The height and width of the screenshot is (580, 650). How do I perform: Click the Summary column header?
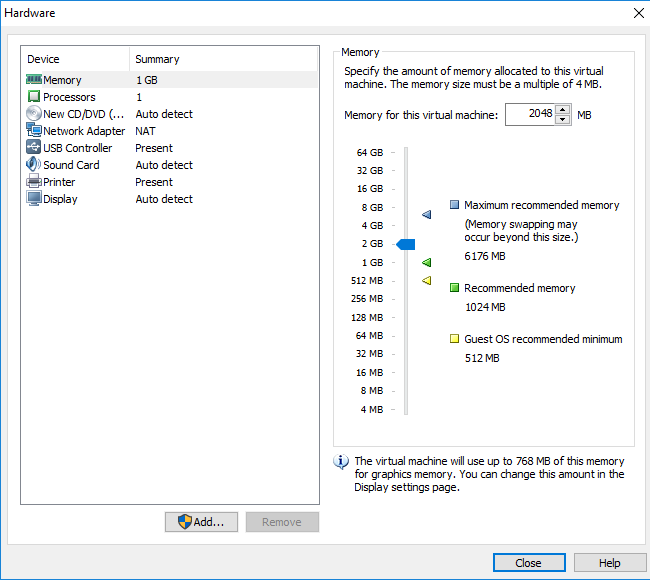click(x=223, y=59)
